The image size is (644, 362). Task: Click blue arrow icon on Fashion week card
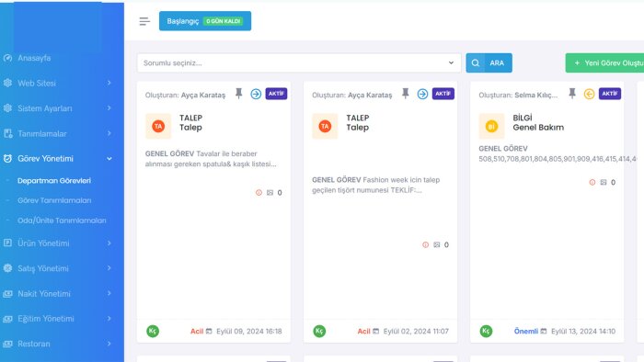coord(422,94)
